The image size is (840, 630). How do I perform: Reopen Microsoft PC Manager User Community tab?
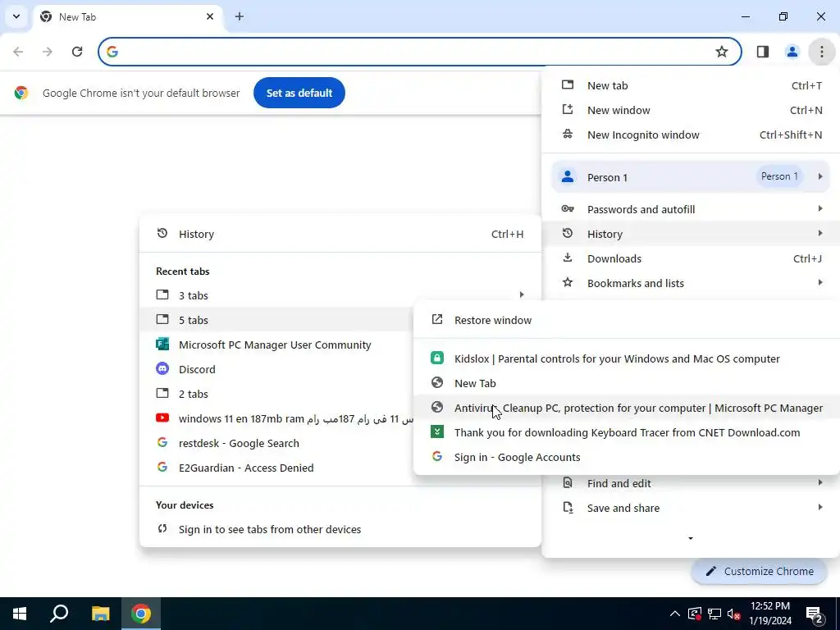pyautogui.click(x=276, y=345)
